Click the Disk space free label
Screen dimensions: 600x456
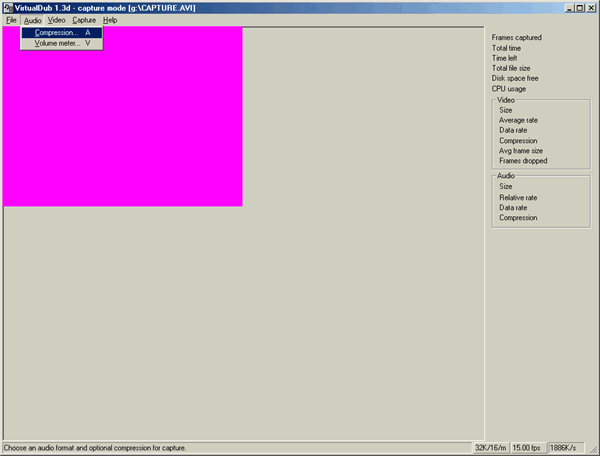click(515, 78)
